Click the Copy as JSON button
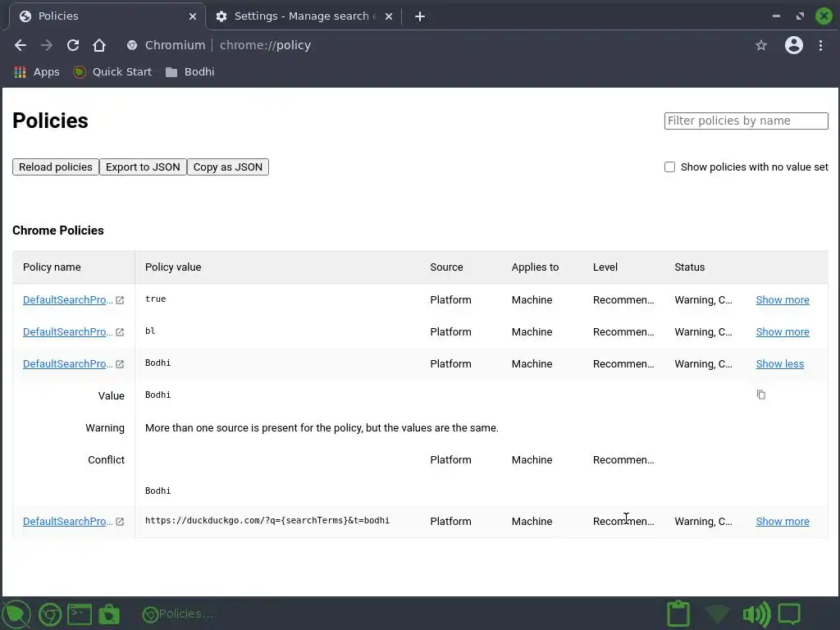This screenshot has width=840, height=630. click(x=228, y=167)
